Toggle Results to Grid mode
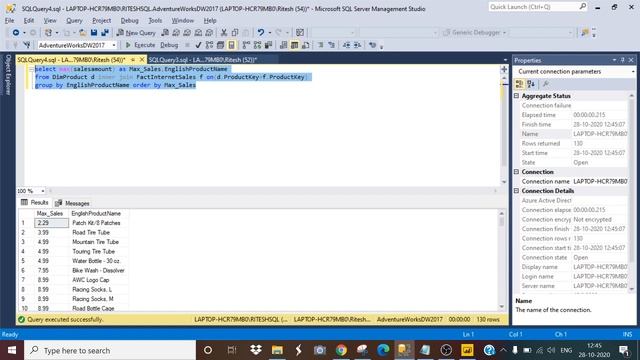The height and width of the screenshot is (360, 640). point(294,45)
